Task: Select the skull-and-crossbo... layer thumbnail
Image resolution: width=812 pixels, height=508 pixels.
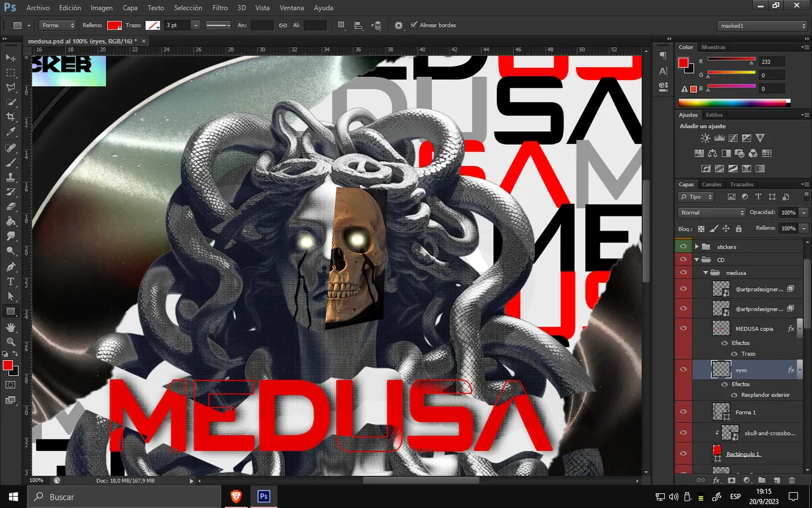Action: [731, 432]
